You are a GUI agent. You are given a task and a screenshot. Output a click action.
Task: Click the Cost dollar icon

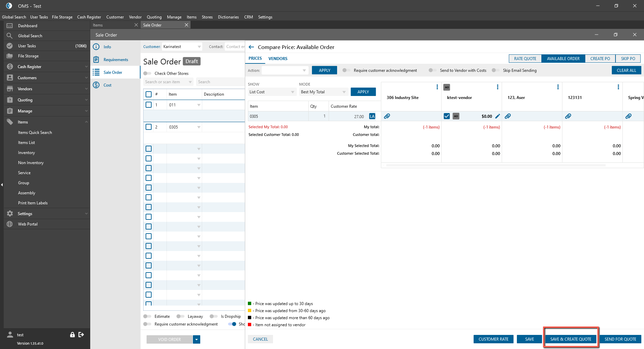coord(96,85)
